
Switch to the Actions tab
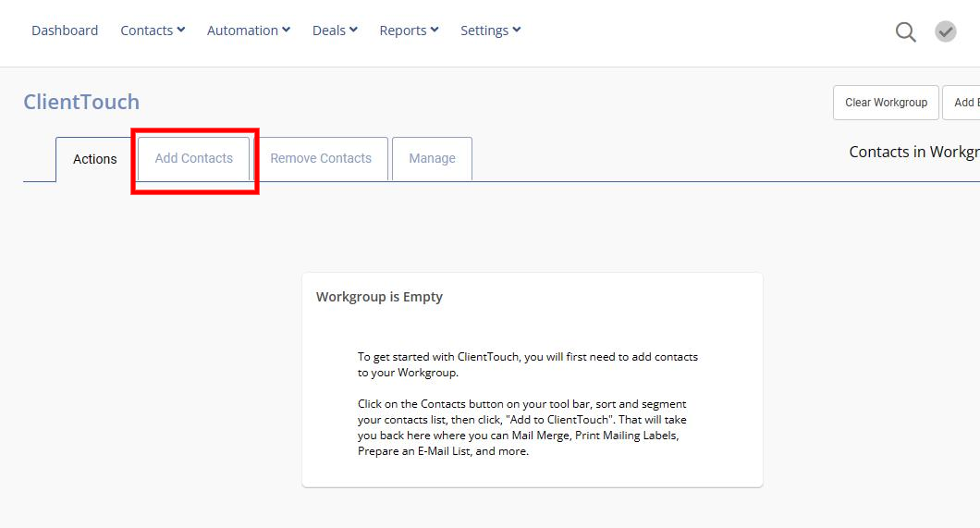pos(94,159)
